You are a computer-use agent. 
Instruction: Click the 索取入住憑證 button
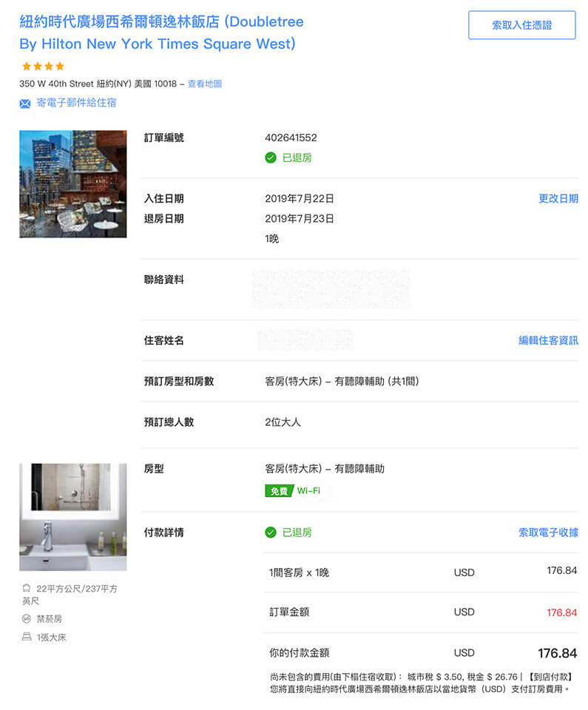click(522, 25)
